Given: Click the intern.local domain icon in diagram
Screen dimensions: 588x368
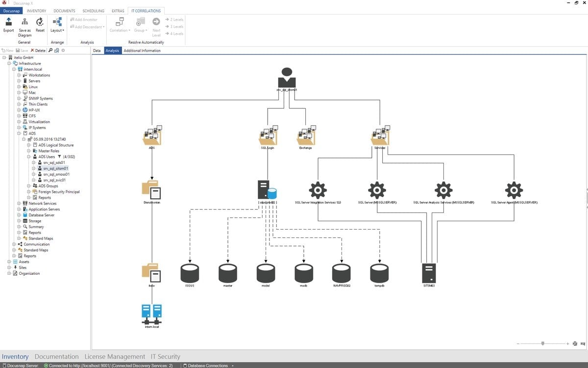Looking at the screenshot, I should coord(152,314).
